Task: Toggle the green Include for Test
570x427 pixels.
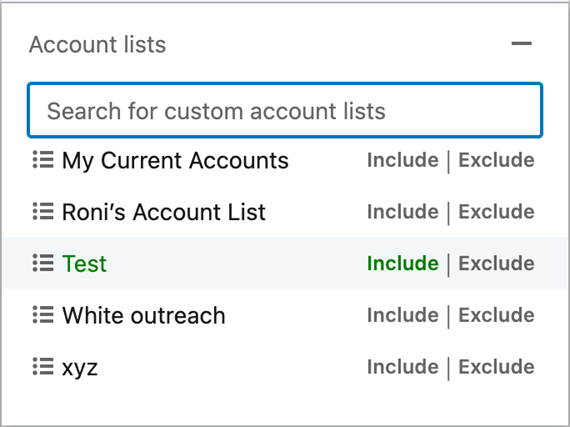Action: pos(403,263)
